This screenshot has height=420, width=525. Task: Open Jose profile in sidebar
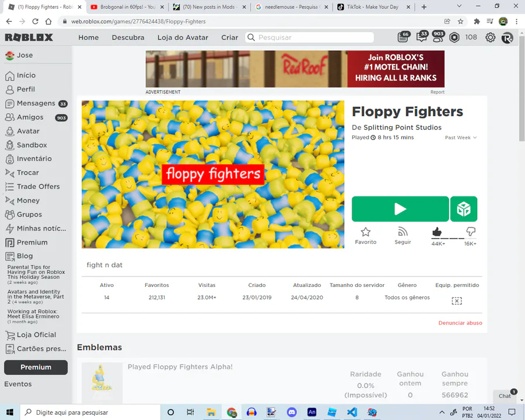tap(19, 55)
